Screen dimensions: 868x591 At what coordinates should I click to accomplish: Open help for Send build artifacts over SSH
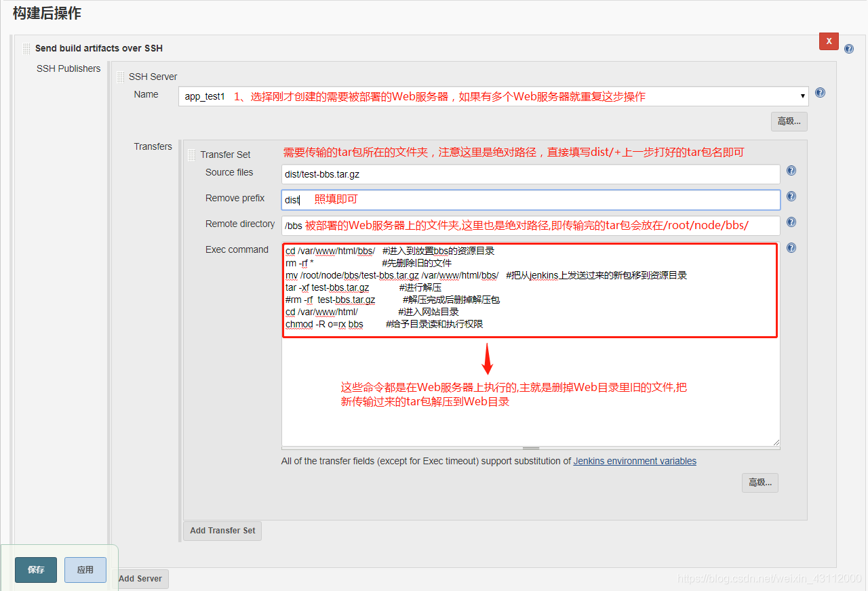pyautogui.click(x=849, y=49)
